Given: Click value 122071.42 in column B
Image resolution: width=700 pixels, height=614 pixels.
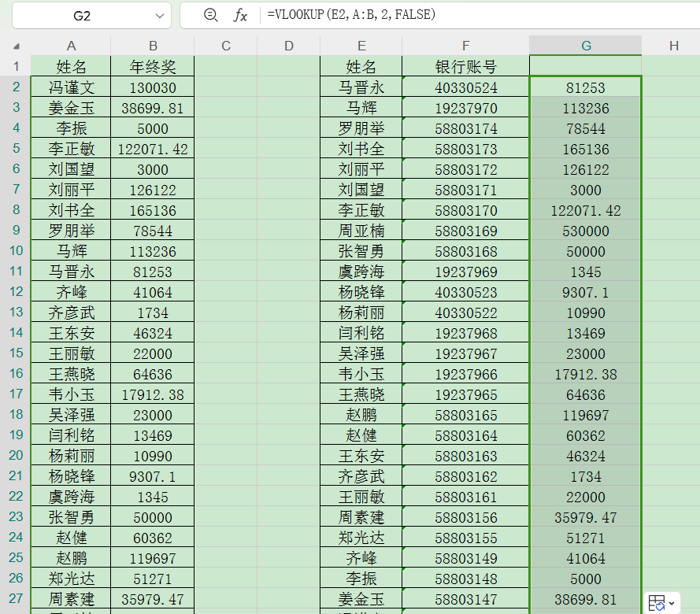Looking at the screenshot, I should (x=153, y=149).
